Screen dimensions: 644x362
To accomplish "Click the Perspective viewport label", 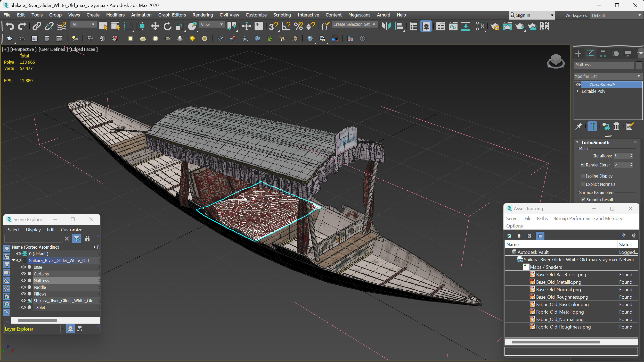I will pyautogui.click(x=23, y=49).
